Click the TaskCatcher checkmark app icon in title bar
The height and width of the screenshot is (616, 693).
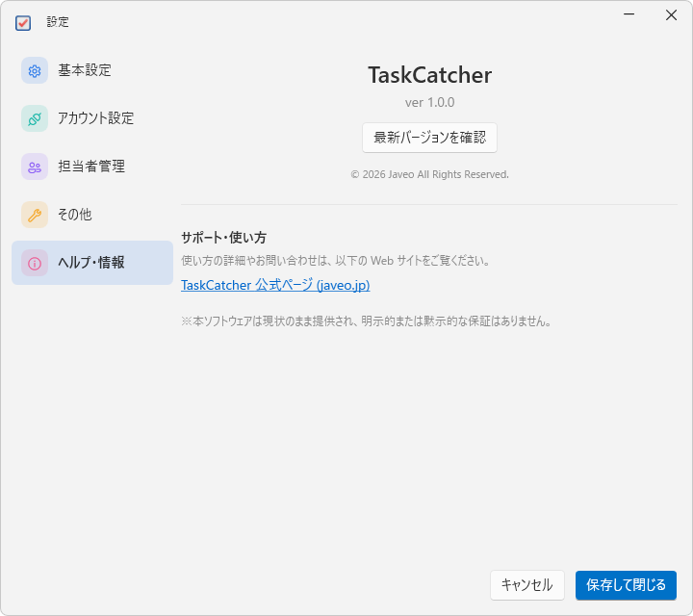(23, 22)
